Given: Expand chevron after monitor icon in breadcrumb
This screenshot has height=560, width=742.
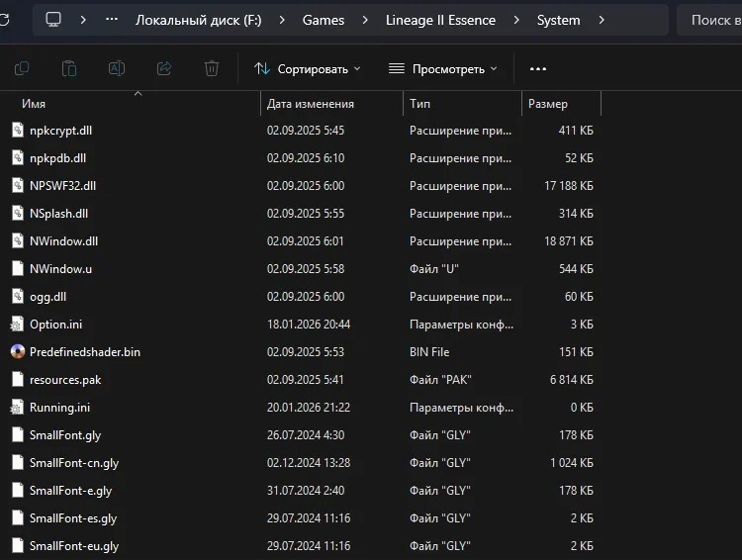Looking at the screenshot, I should click(83, 20).
